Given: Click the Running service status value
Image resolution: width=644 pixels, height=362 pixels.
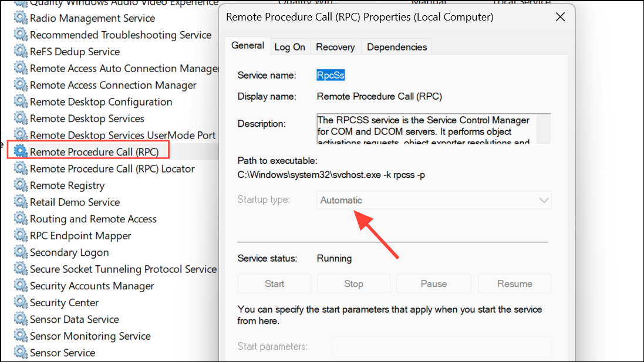Looking at the screenshot, I should [334, 258].
